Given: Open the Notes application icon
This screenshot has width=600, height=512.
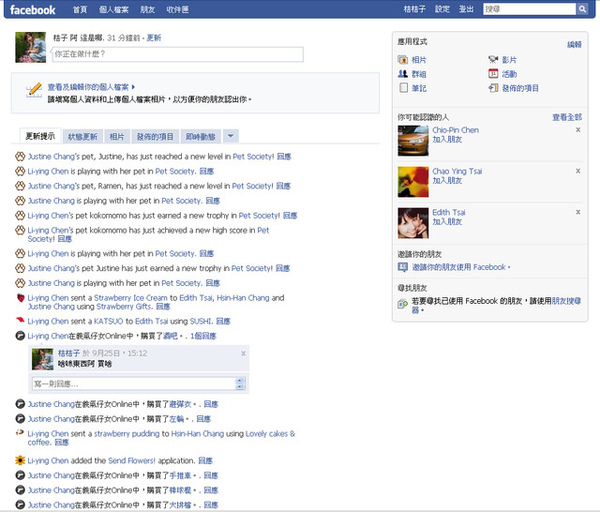Looking at the screenshot, I should coord(403,88).
